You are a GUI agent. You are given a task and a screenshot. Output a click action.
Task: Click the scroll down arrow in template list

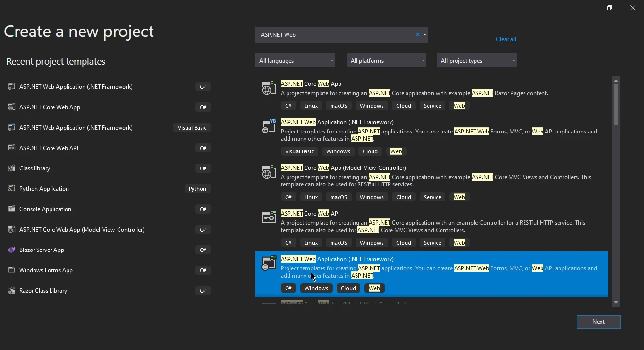pyautogui.click(x=616, y=303)
